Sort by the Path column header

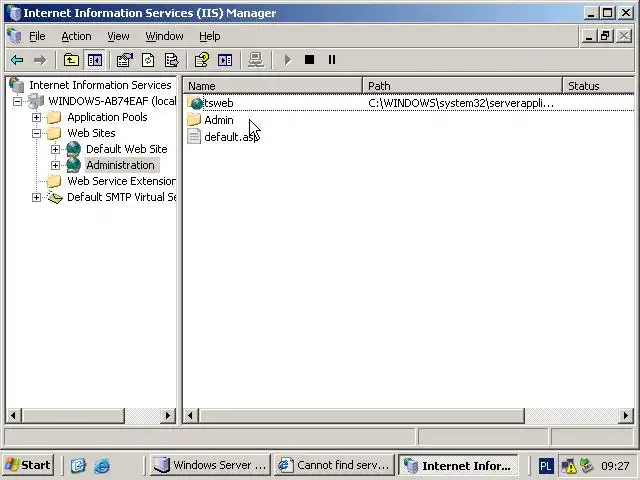coord(462,86)
